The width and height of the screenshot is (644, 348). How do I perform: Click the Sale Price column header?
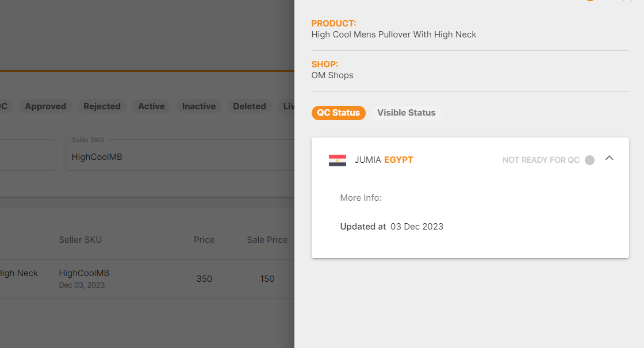[x=267, y=240]
